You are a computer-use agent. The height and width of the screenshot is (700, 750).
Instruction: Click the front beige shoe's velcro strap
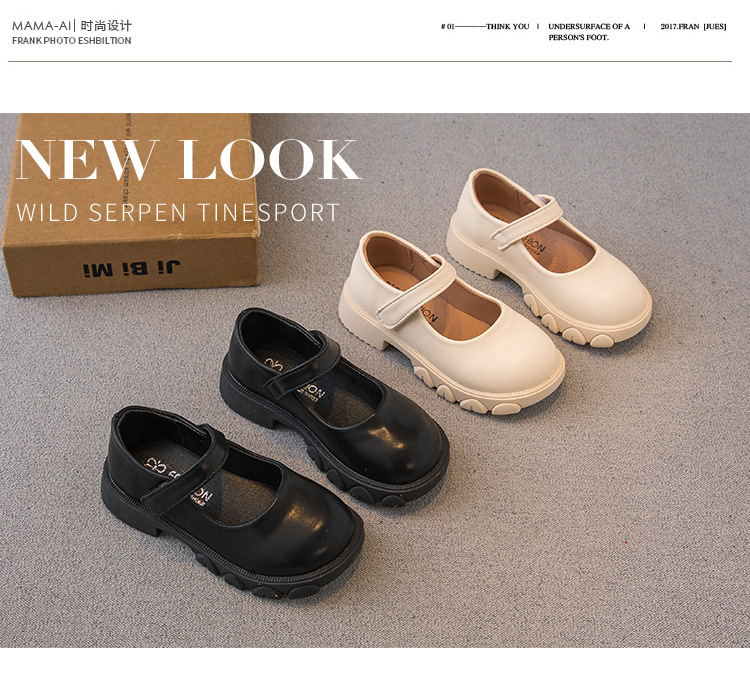point(416,292)
